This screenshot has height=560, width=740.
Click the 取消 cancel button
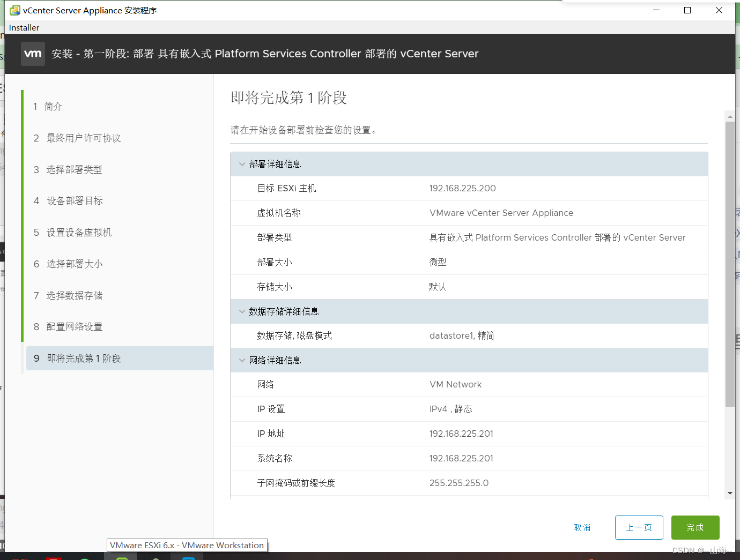pos(582,527)
